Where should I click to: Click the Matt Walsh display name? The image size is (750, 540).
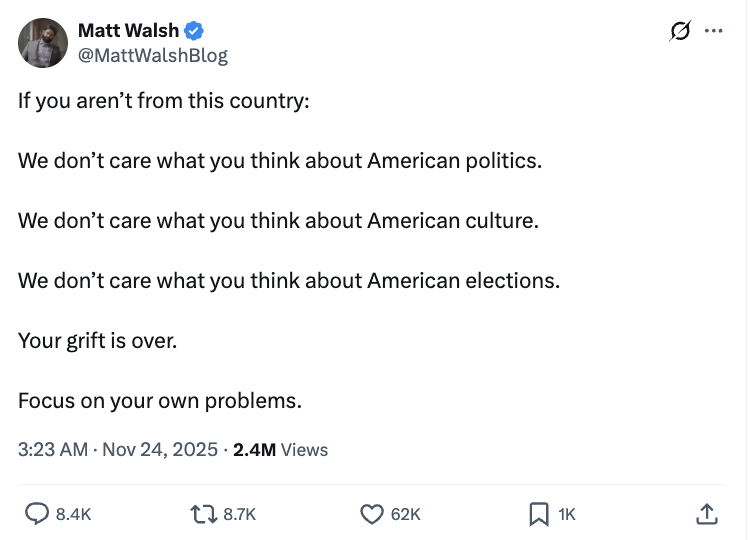tap(128, 31)
